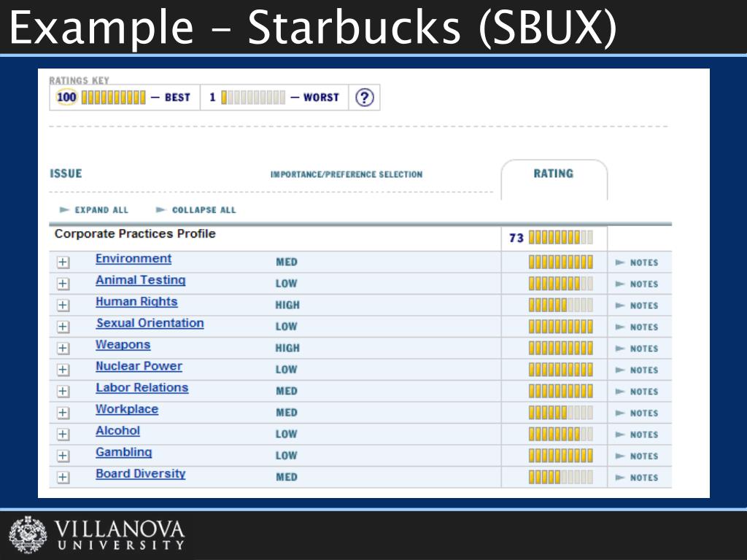Open the Alcohol link

(117, 430)
